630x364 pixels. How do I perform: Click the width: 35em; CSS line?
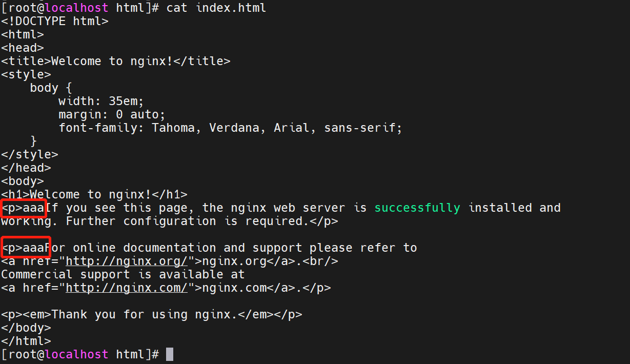[x=101, y=102]
